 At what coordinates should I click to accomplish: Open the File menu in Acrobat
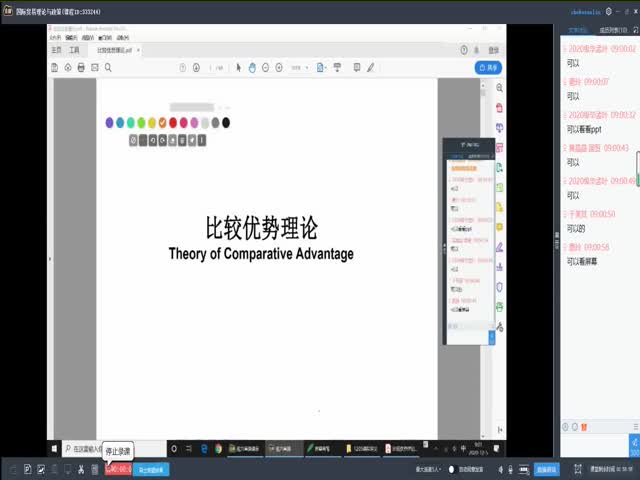click(x=55, y=38)
